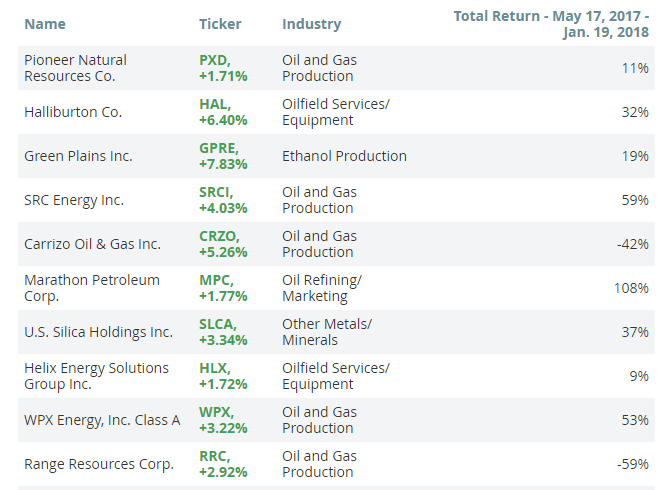Select the Carrizo Oil & Gas Inc. name
This screenshot has height=490, width=670.
pos(92,244)
